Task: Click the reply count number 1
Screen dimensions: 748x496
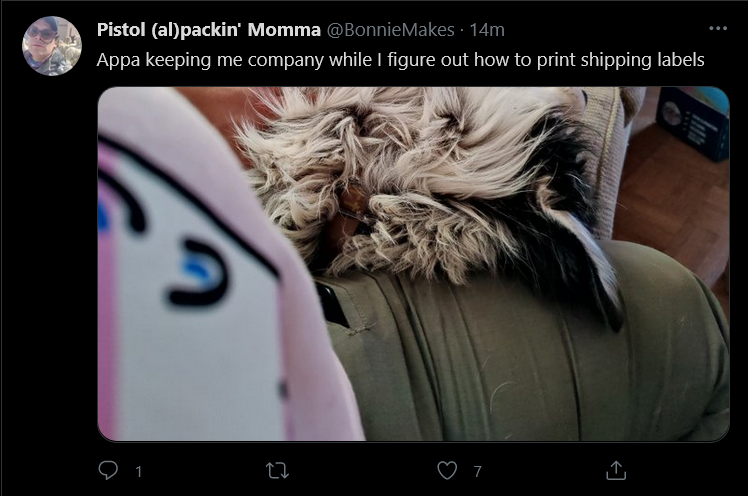Action: click(138, 472)
